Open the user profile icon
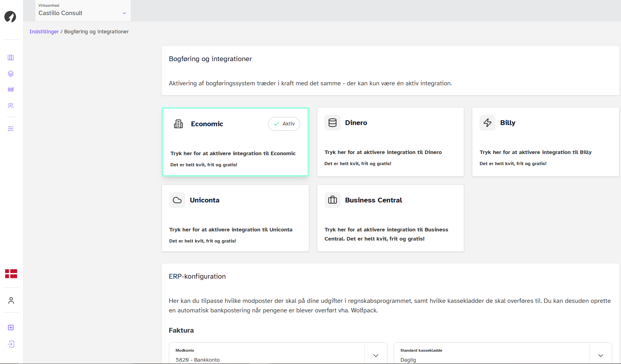621x364 pixels. 11,300
